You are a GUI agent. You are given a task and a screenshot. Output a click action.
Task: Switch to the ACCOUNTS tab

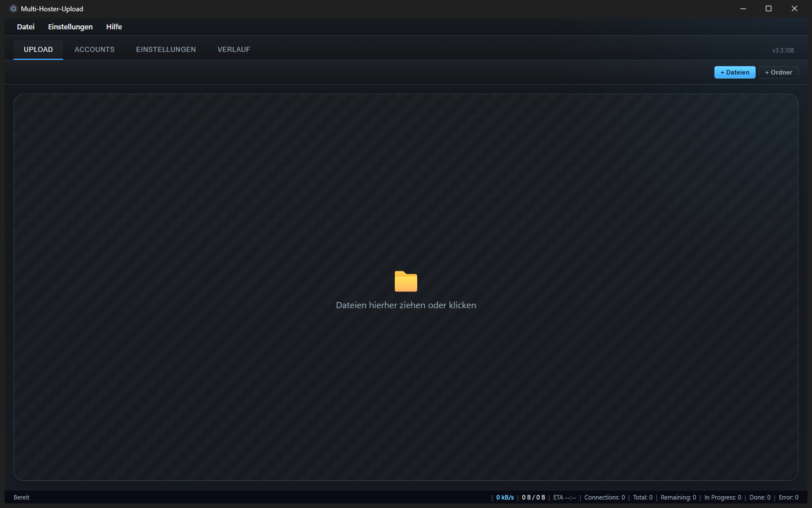pyautogui.click(x=95, y=50)
